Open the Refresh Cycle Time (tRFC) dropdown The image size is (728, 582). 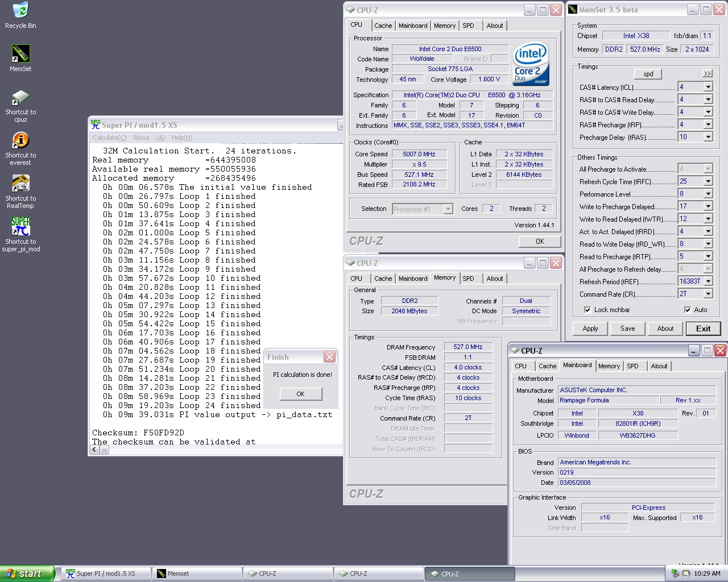click(x=708, y=181)
